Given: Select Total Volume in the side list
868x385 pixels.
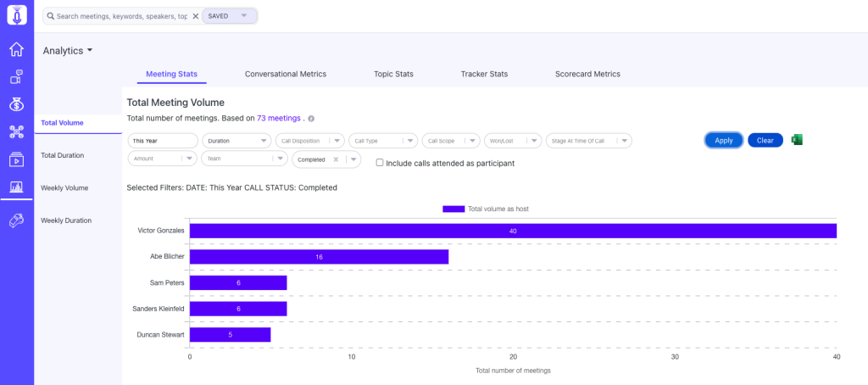Looking at the screenshot, I should pyautogui.click(x=78, y=123).
